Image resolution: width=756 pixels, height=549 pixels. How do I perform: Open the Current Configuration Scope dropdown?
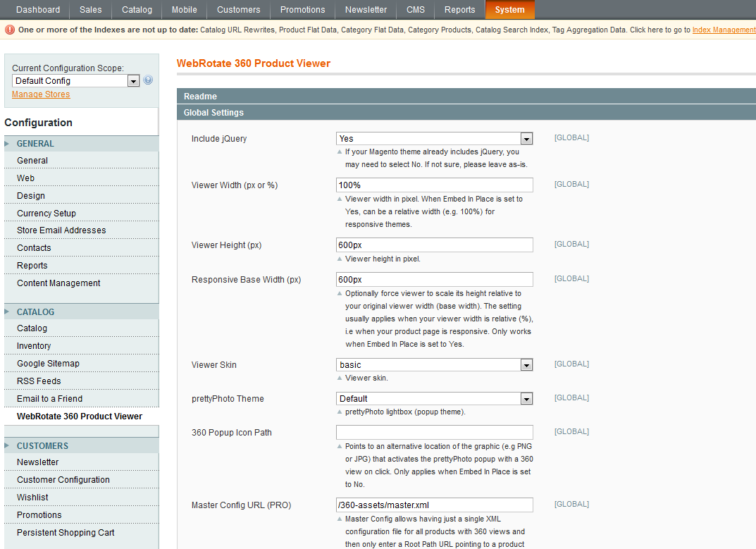[75, 80]
